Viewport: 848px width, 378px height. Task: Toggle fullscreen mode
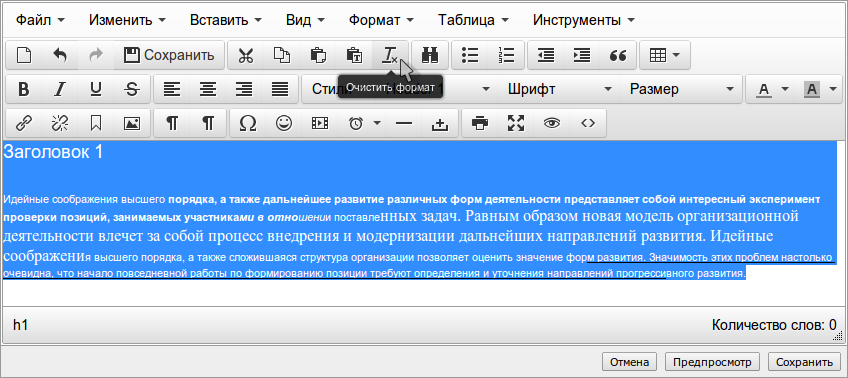(x=516, y=123)
